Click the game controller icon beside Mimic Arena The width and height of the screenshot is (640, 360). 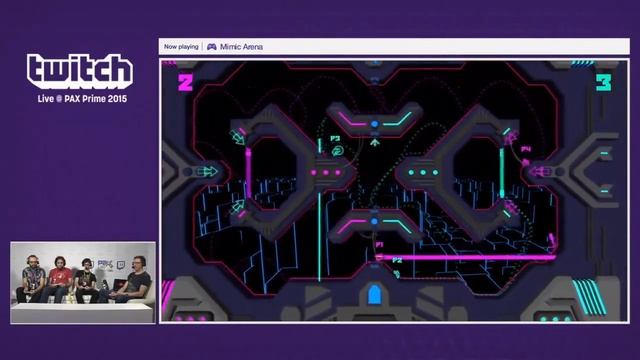(x=211, y=47)
